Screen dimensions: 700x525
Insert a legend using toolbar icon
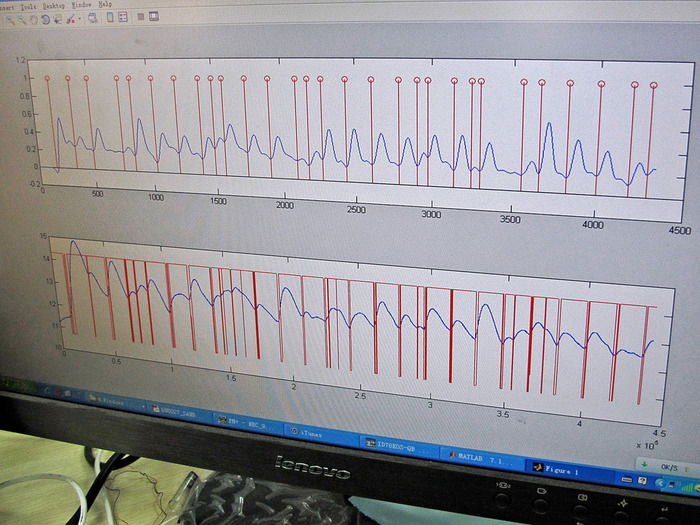click(x=123, y=17)
